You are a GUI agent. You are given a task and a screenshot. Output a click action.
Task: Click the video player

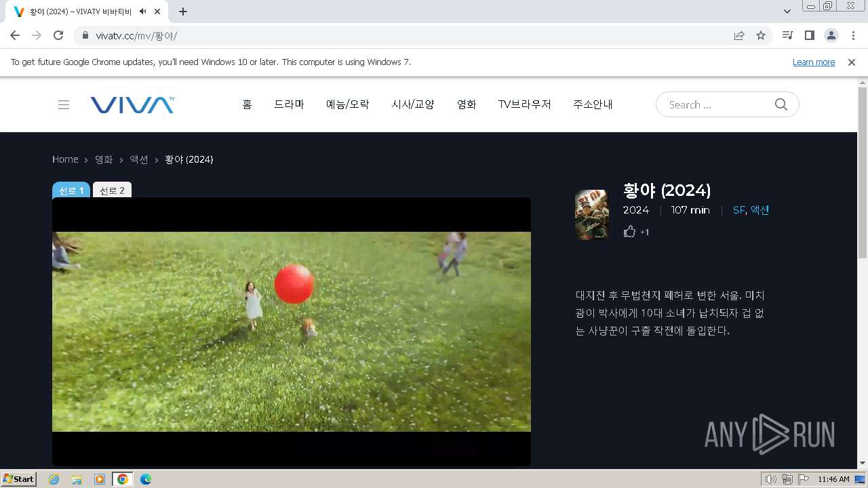(292, 331)
